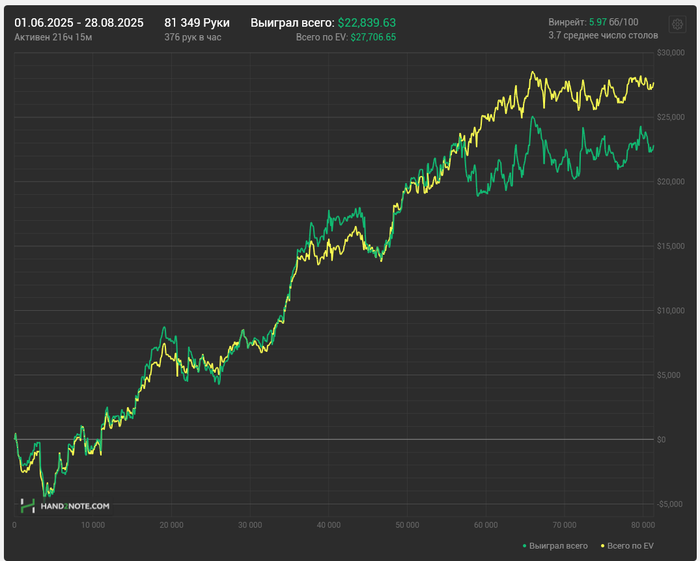700x561 pixels.
Task: Click the winrate value 5.97 бб/100
Action: point(613,22)
